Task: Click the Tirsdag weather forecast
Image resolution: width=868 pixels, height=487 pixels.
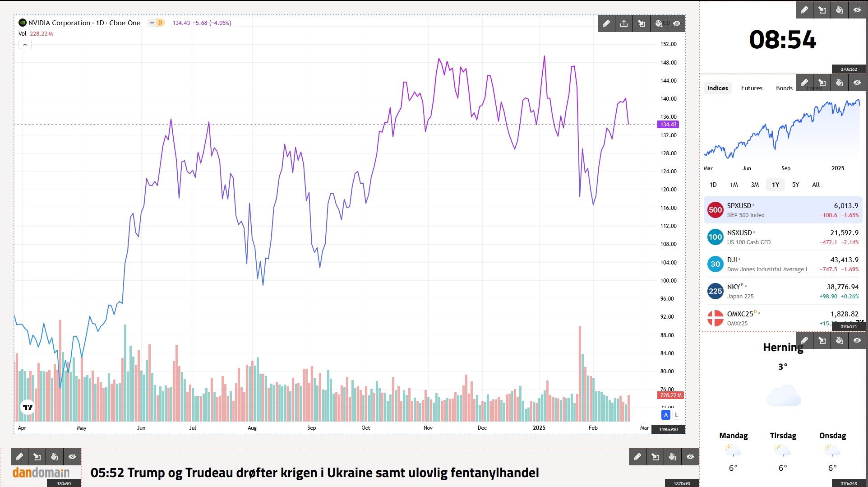Action: tap(783, 452)
